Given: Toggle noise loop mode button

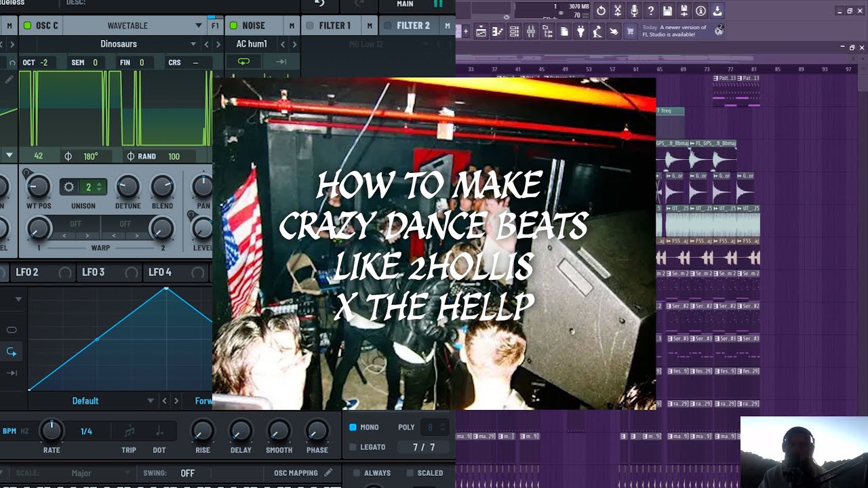Looking at the screenshot, I should point(243,62).
